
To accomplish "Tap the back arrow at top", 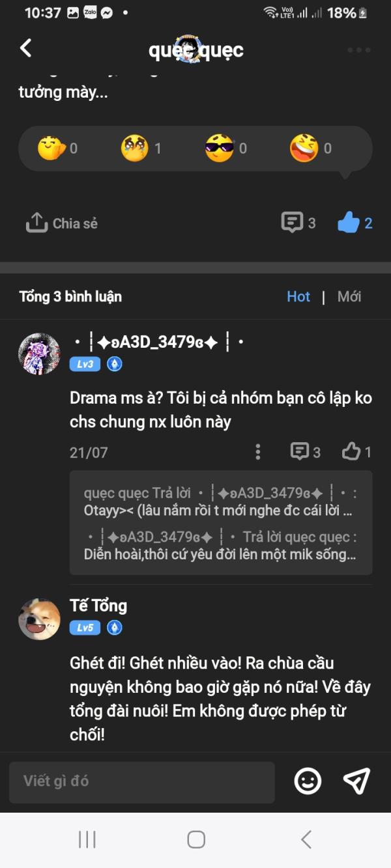I will tap(26, 48).
